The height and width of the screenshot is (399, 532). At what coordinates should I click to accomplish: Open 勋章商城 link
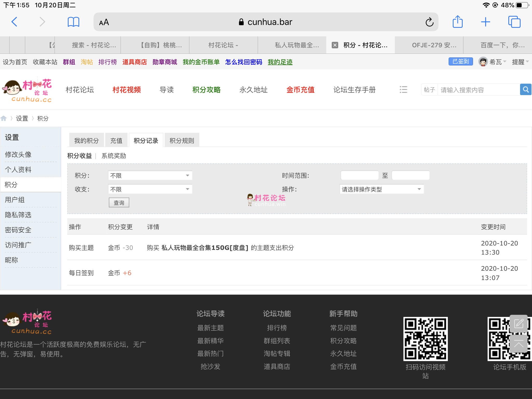pos(165,62)
